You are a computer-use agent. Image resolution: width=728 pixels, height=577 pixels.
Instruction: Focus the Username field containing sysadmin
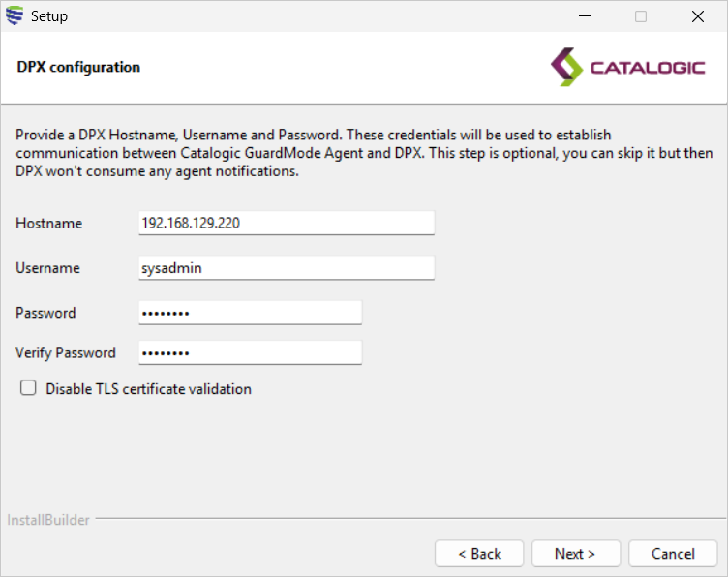pyautogui.click(x=287, y=268)
